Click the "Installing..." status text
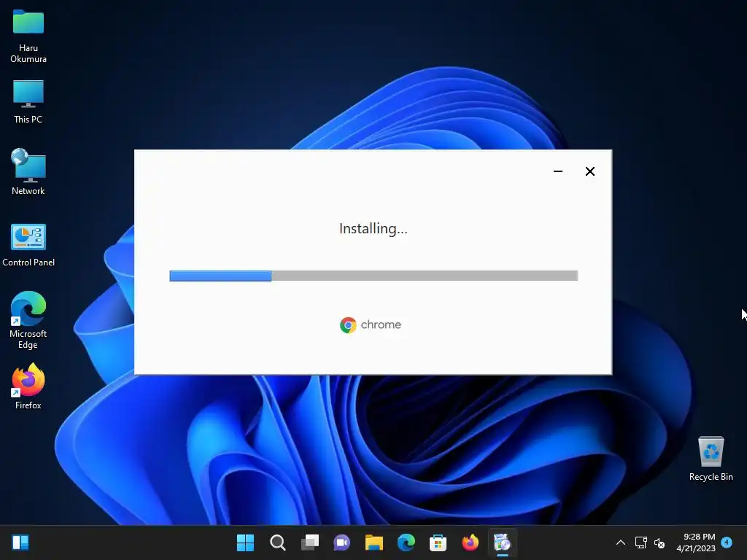747x560 pixels. click(x=373, y=229)
